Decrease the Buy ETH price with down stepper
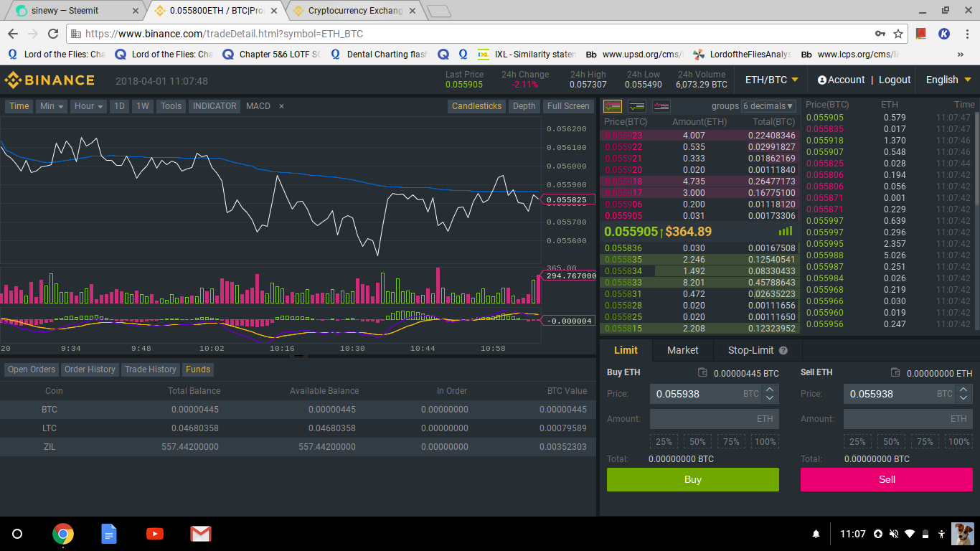 [770, 397]
